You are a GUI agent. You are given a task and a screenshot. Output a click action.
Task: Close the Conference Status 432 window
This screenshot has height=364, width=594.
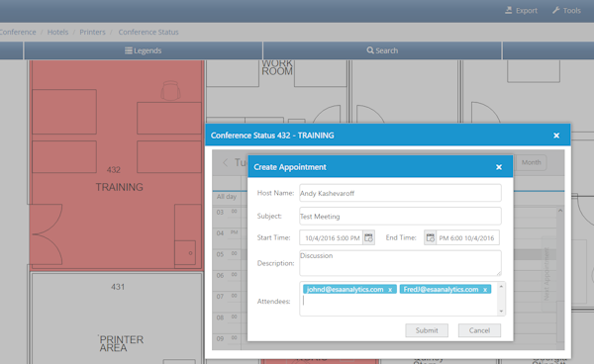(556, 136)
